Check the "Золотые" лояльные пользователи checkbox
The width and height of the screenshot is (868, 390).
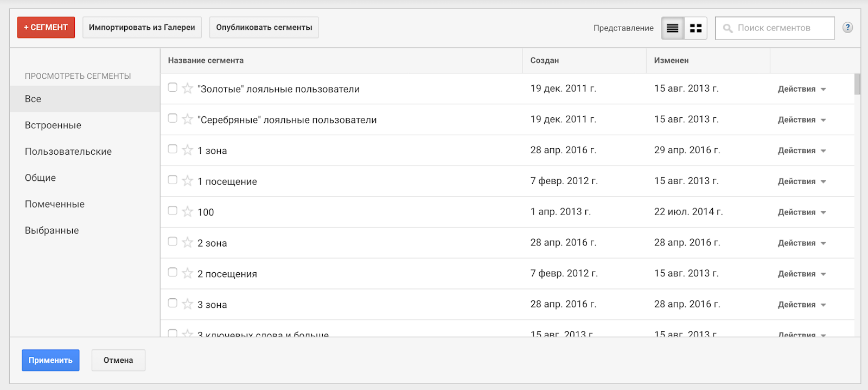pos(173,87)
